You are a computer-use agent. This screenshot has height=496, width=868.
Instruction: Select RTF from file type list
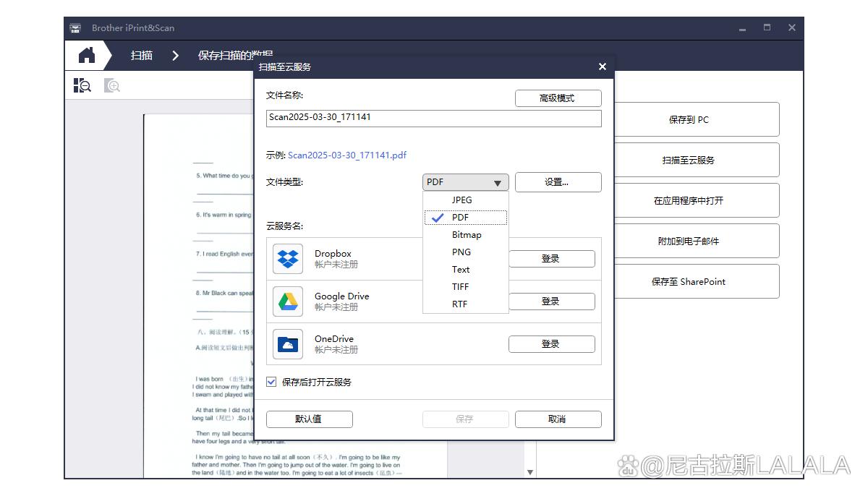[465, 304]
